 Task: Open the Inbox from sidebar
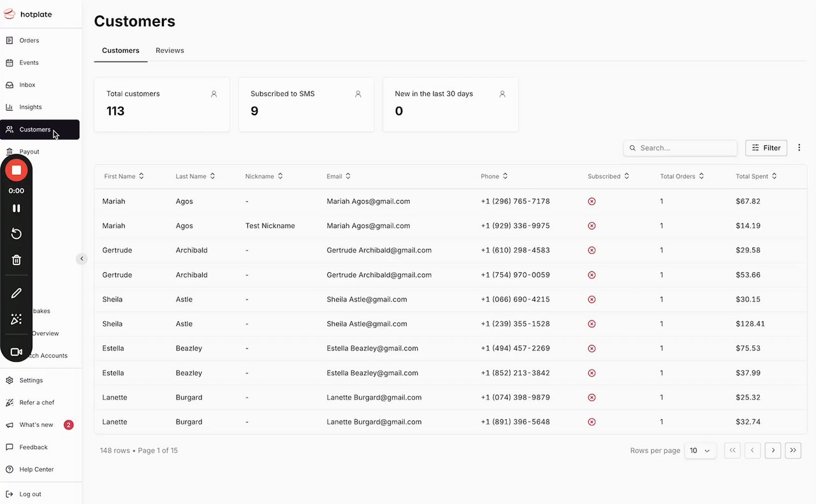click(x=27, y=85)
